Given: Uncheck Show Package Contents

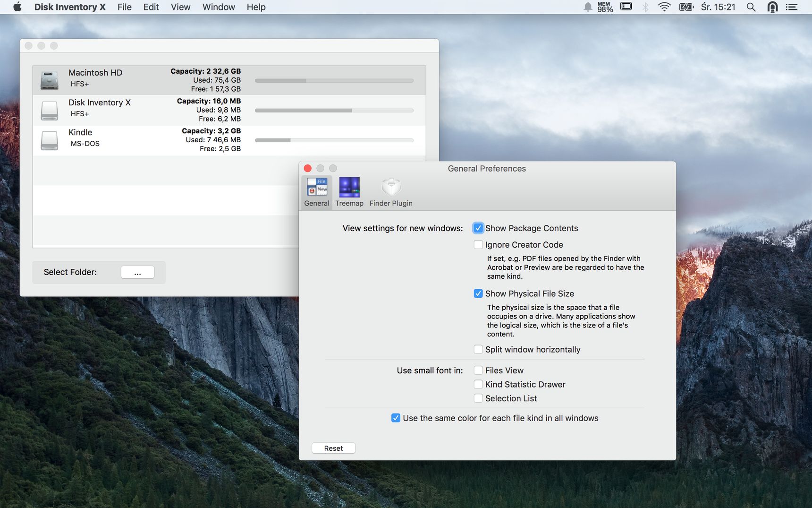Looking at the screenshot, I should click(x=478, y=228).
